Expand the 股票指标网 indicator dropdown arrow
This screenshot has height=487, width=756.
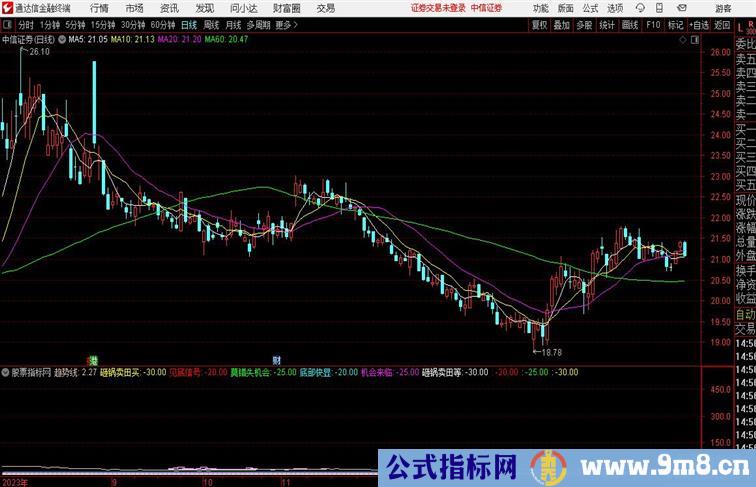(x=5, y=372)
